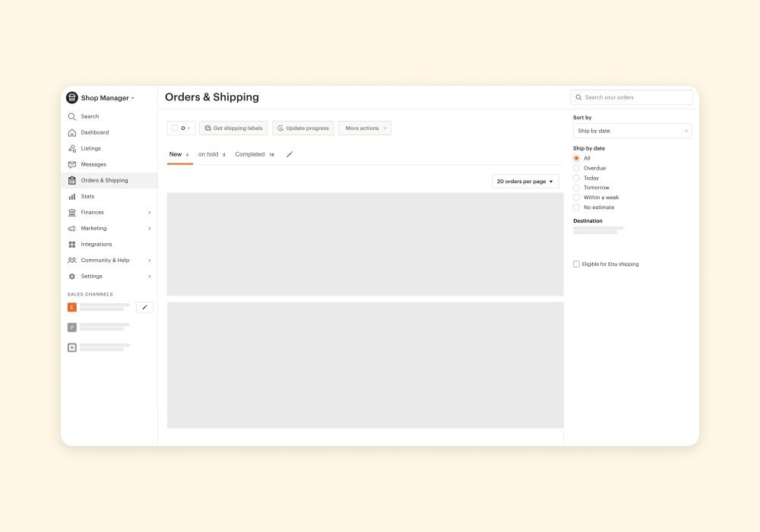Image resolution: width=760 pixels, height=532 pixels.
Task: Click the Community & Help people icon
Action: tap(71, 260)
